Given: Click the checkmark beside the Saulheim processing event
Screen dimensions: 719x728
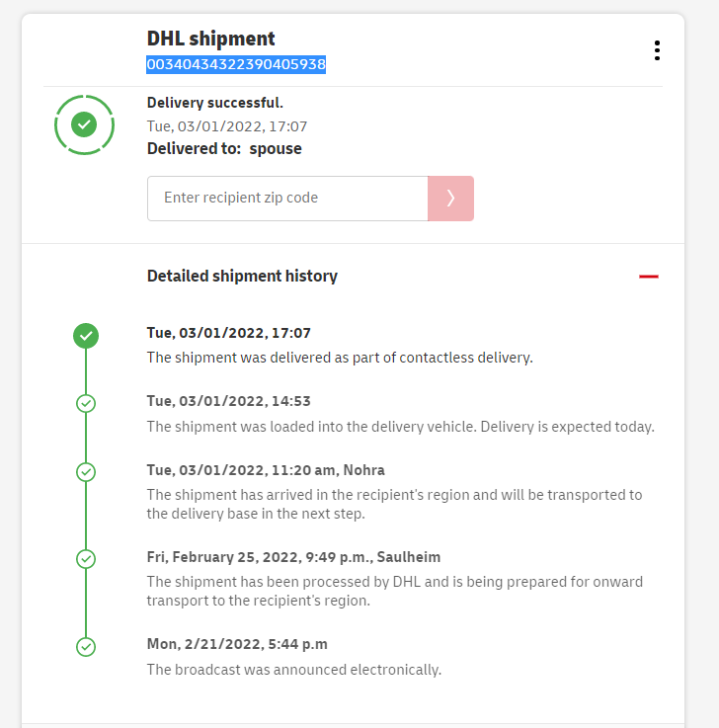Looking at the screenshot, I should (86, 559).
